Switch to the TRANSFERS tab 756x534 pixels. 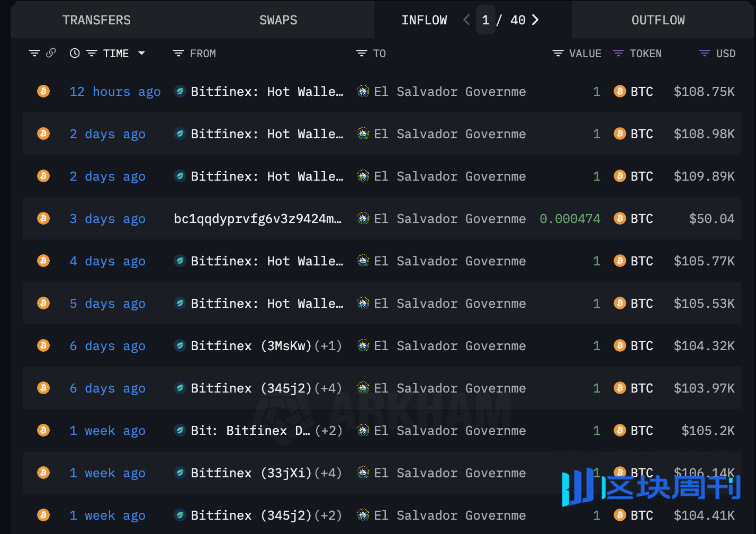click(x=96, y=20)
